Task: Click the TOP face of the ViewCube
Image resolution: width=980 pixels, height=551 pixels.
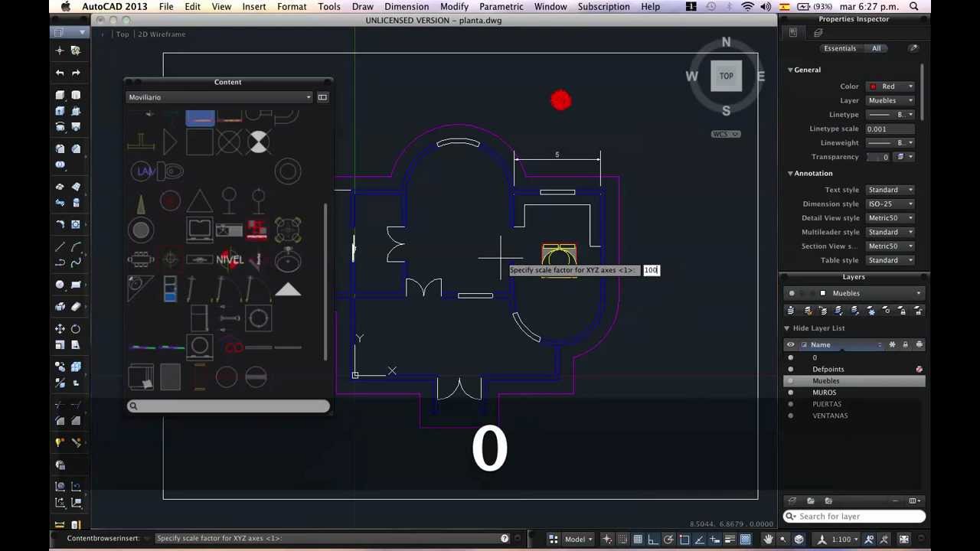Action: point(726,76)
